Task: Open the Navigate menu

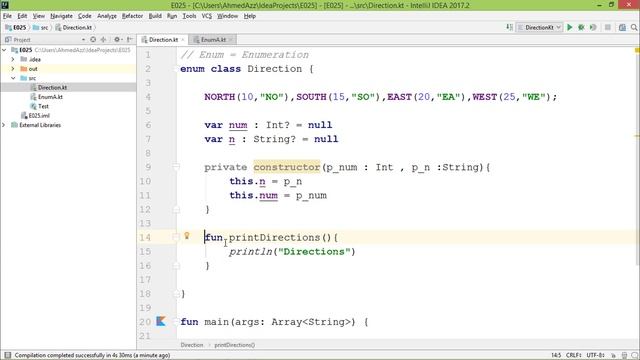Action: [x=61, y=16]
